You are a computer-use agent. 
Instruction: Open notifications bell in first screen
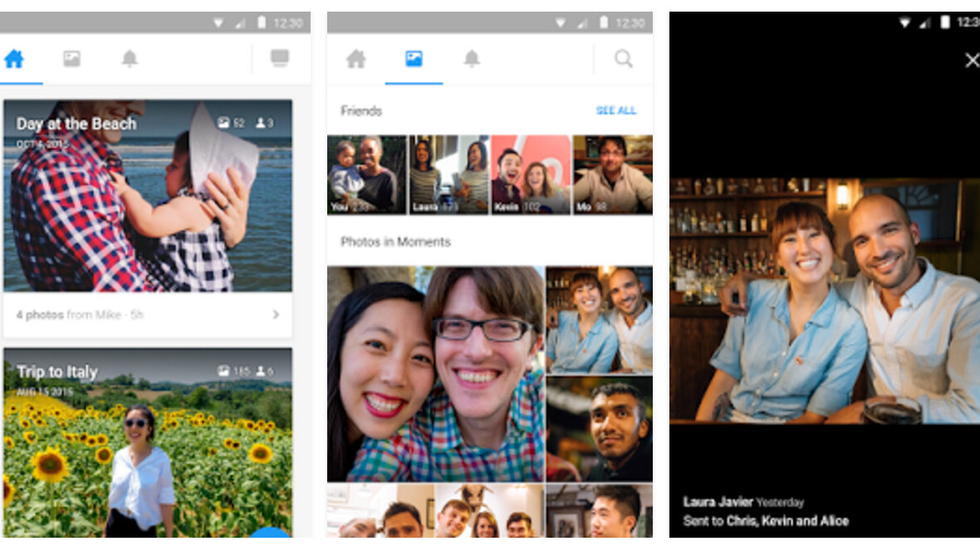(130, 59)
